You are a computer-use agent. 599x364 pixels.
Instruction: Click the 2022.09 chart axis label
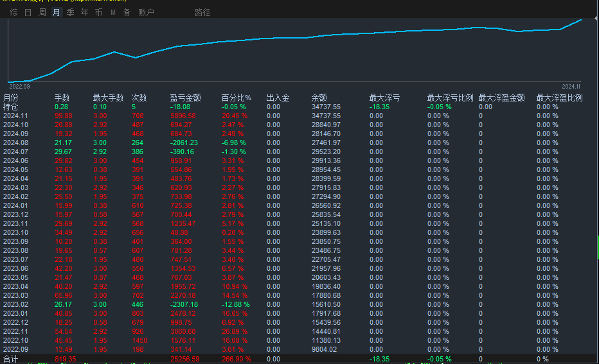tap(19, 87)
